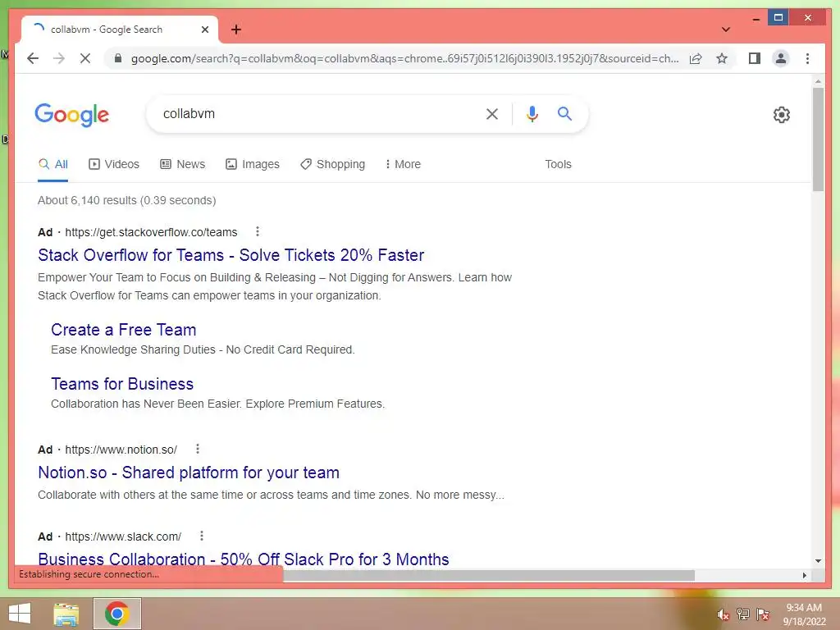Viewport: 840px width, 630px height.
Task: Open Notion.so Shared platform link
Action: pos(189,472)
